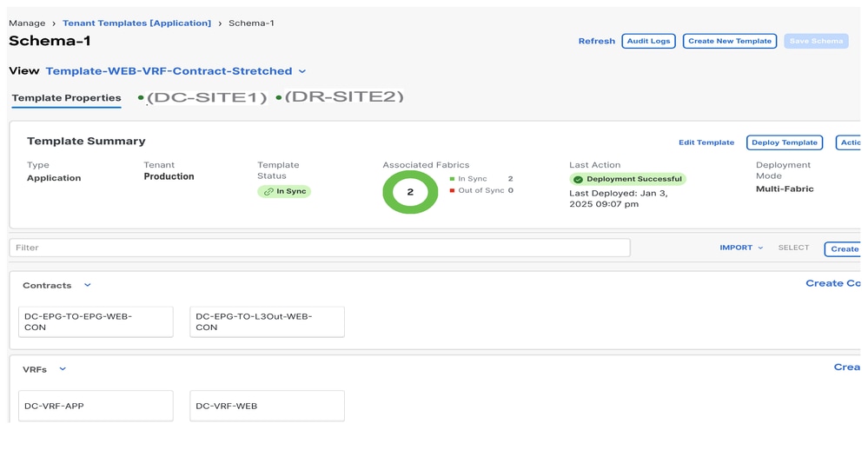Open the DC-VRF-APP card
Screen dimensions: 868x463
coord(96,406)
